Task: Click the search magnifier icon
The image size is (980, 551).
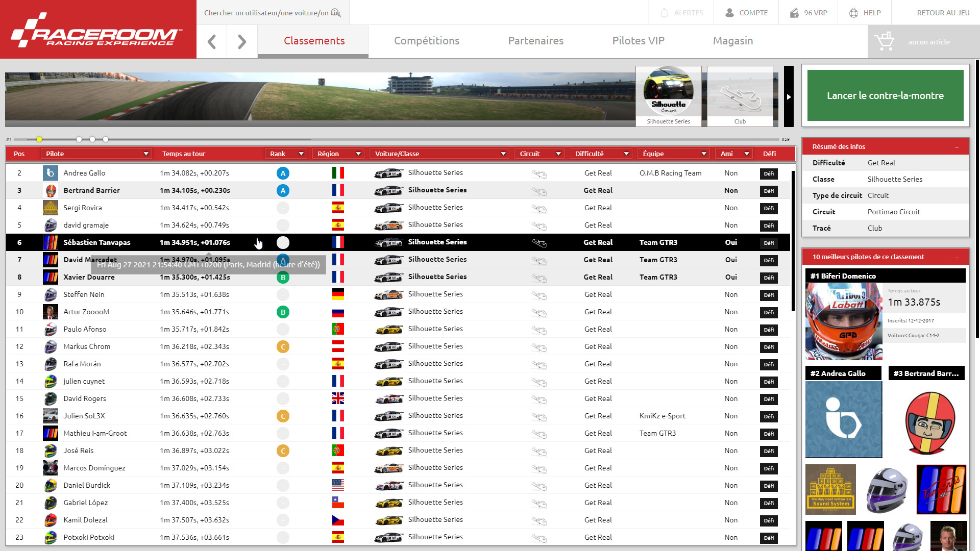Action: (x=335, y=12)
